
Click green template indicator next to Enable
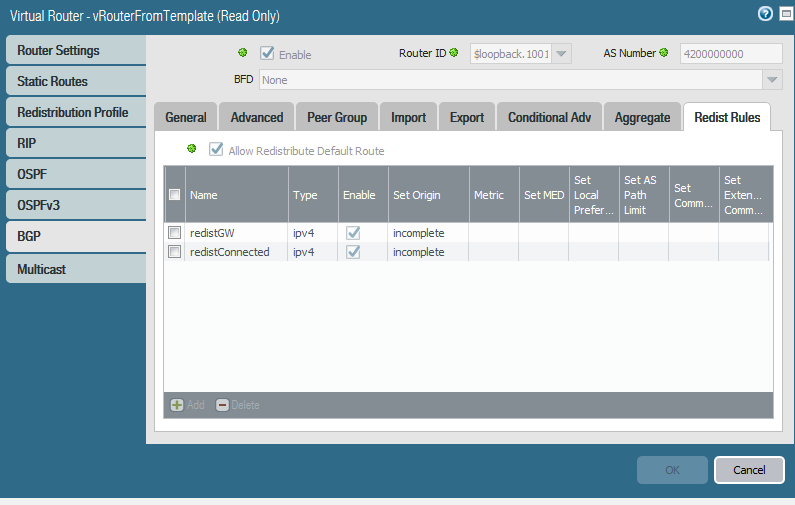click(243, 54)
